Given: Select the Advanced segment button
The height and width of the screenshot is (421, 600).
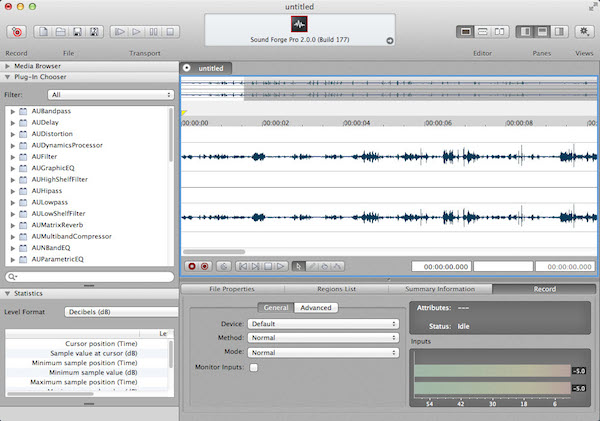Looking at the screenshot, I should pos(315,308).
